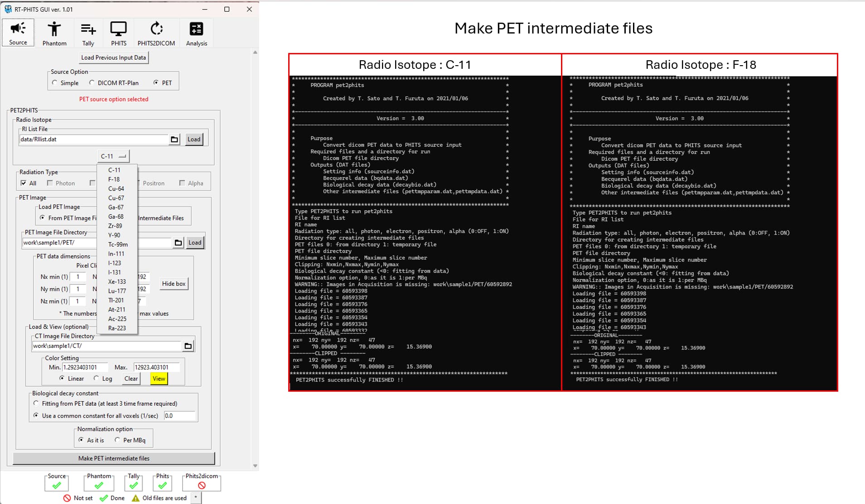The image size is (865, 504).
Task: Click the left panel vertical scrollbar
Action: click(255, 259)
